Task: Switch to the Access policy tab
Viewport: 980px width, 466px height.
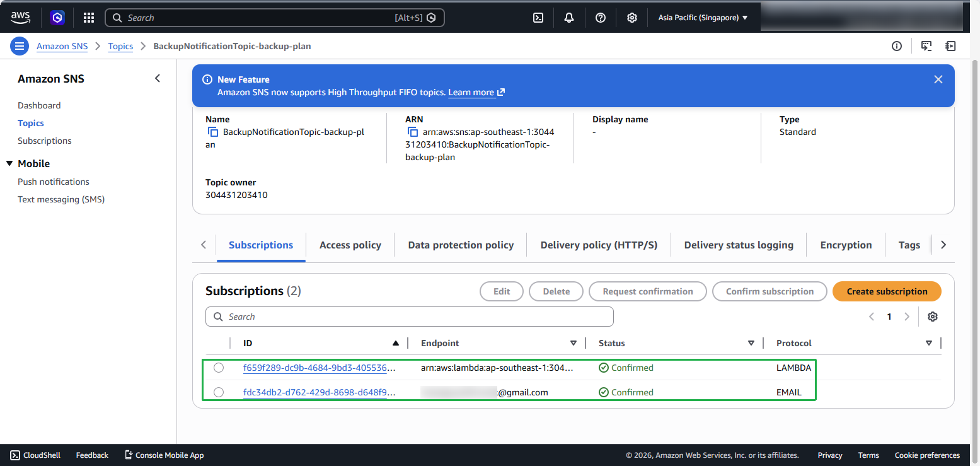Action: point(350,245)
